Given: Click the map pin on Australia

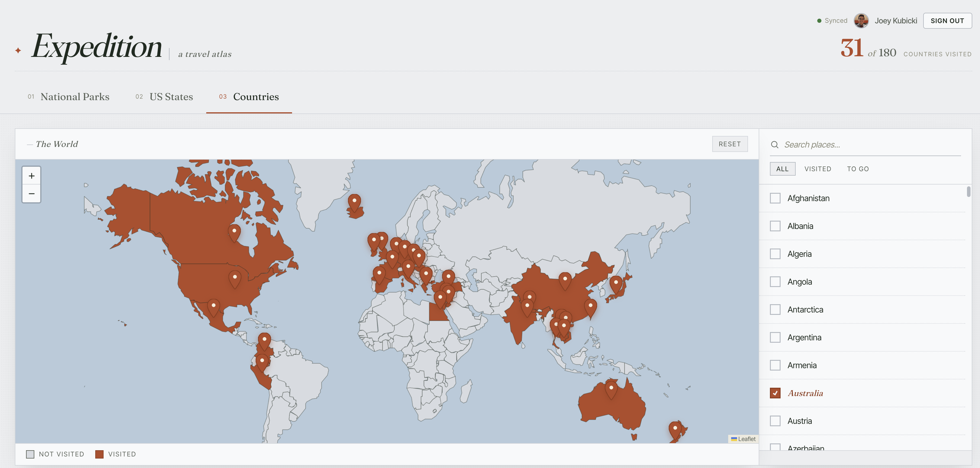Looking at the screenshot, I should 611,390.
